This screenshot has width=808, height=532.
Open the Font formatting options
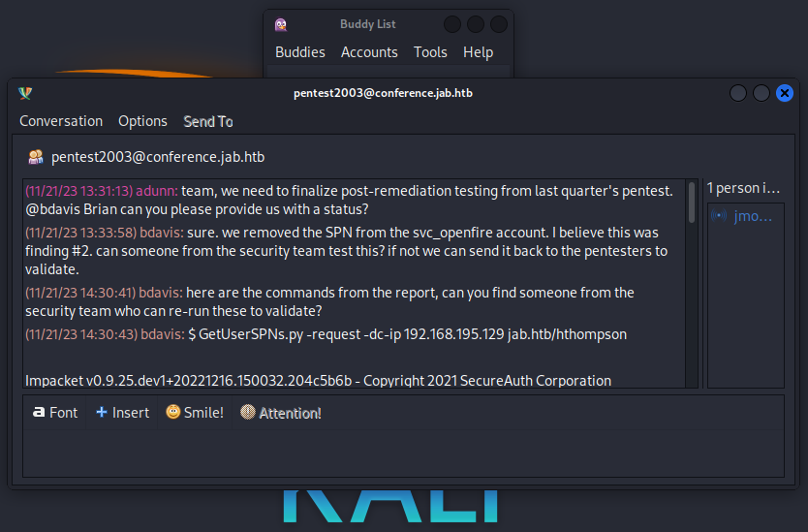pos(54,413)
